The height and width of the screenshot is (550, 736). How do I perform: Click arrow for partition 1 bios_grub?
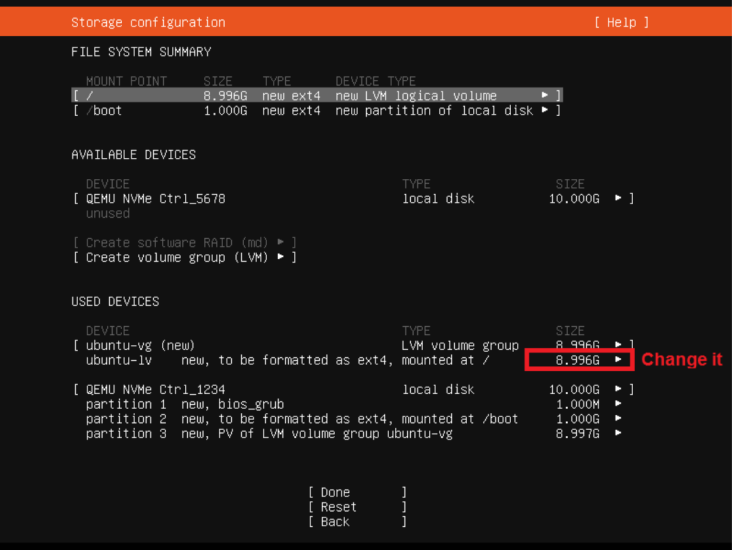coord(619,404)
